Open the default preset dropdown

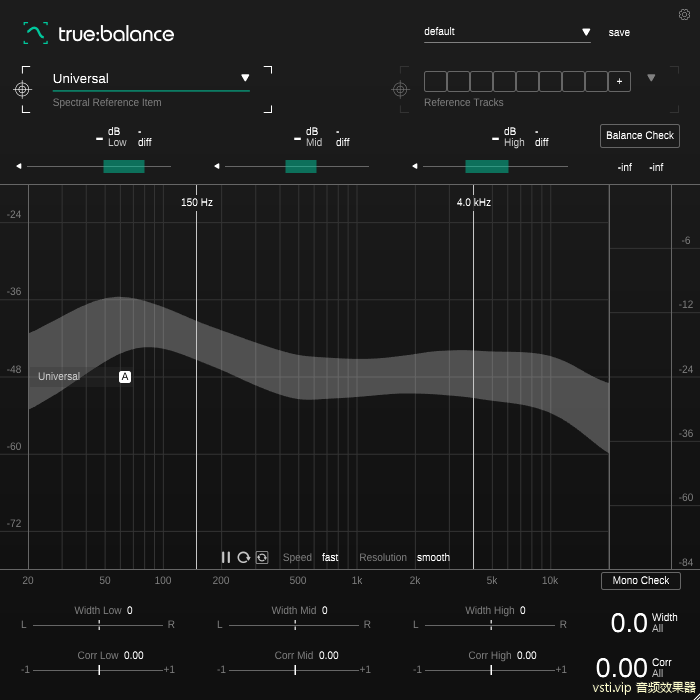(x=507, y=32)
